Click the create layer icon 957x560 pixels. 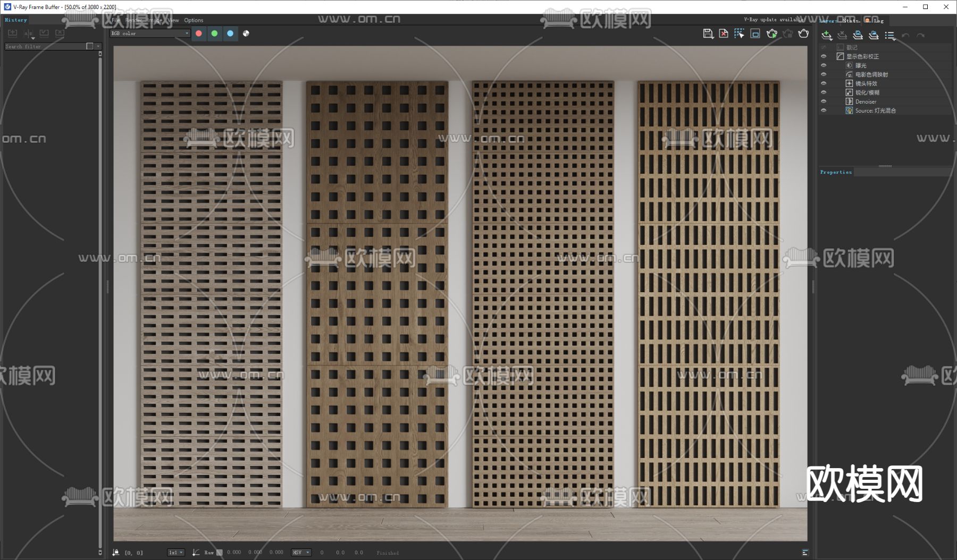click(x=826, y=35)
